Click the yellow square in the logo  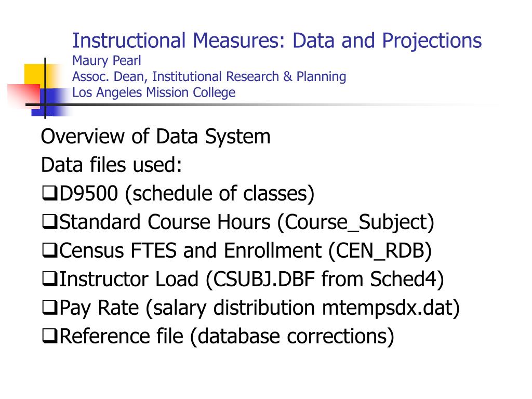[36, 75]
